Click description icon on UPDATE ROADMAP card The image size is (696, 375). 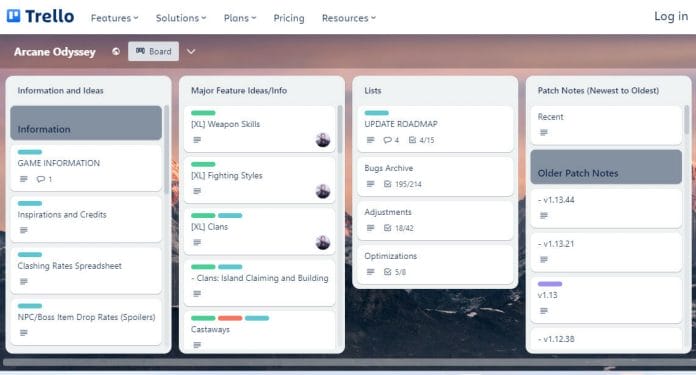click(371, 140)
